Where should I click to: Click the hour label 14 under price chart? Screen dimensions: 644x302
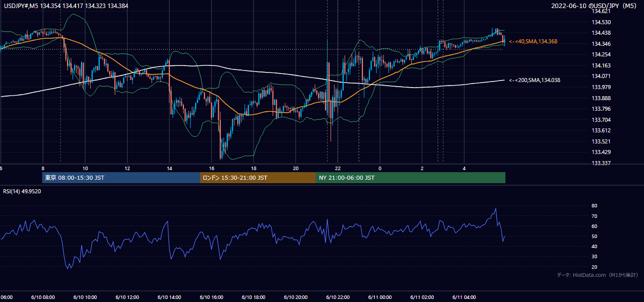click(169, 168)
